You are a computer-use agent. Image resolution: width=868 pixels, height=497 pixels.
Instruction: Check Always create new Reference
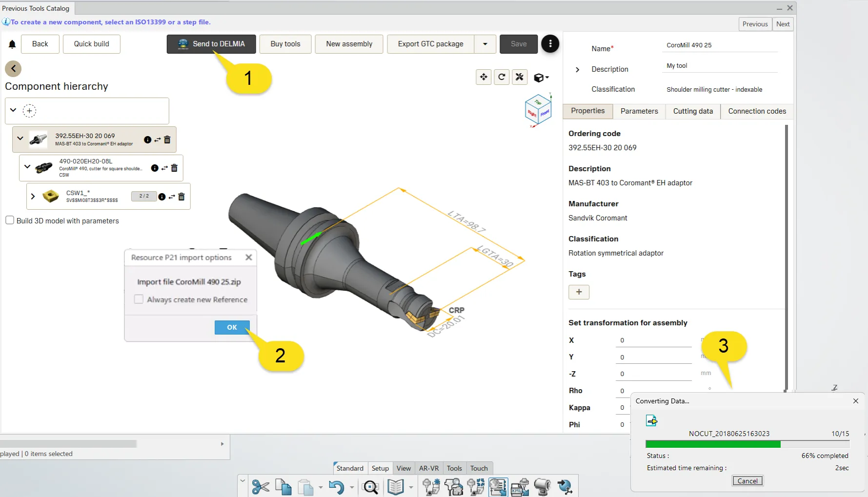[139, 299]
